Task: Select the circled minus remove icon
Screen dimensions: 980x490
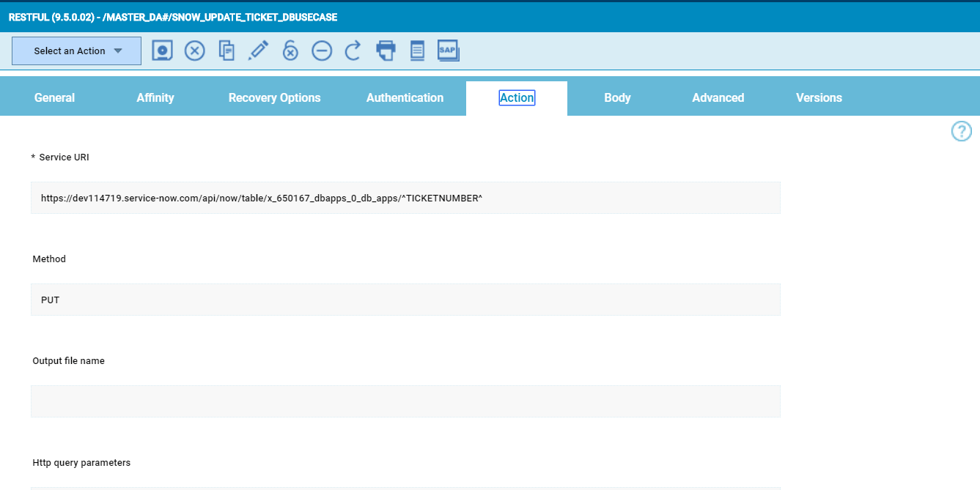Action: click(x=322, y=50)
